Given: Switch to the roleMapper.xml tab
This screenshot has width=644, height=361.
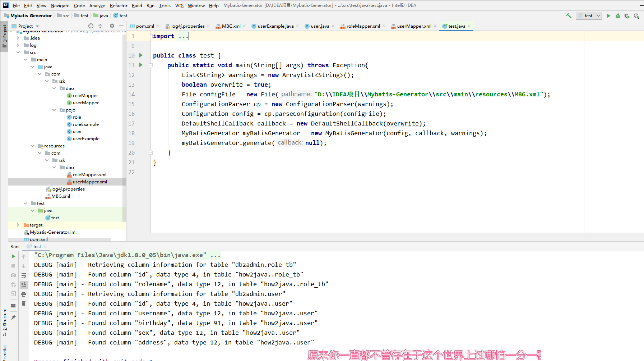Looking at the screenshot, I should pyautogui.click(x=363, y=26).
